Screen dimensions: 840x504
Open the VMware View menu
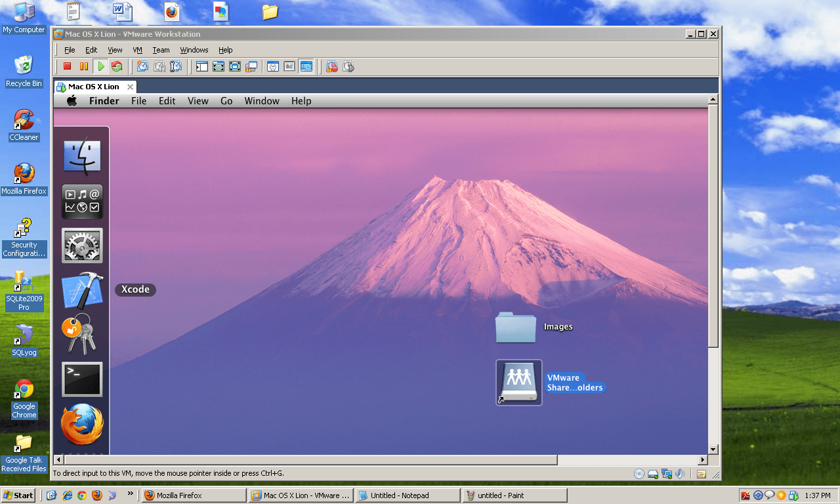pyautogui.click(x=115, y=50)
